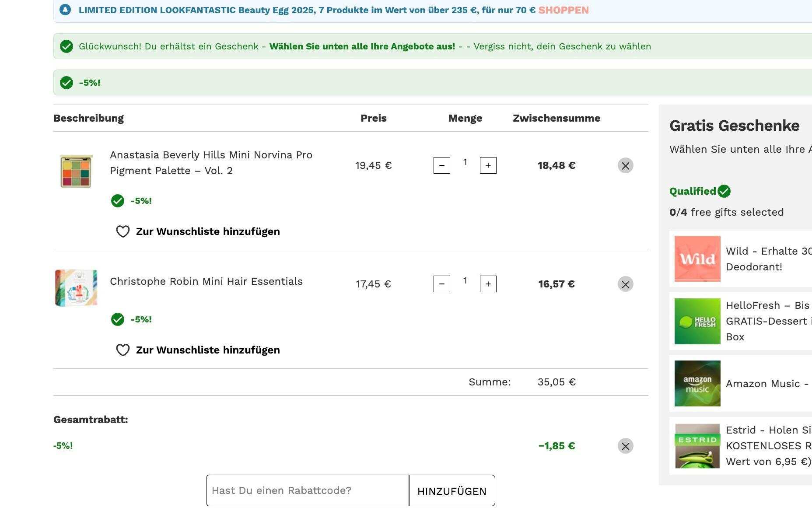Add Anastasia palette via Zur Wunschliste hinzufügen
812x518 pixels.
(208, 231)
